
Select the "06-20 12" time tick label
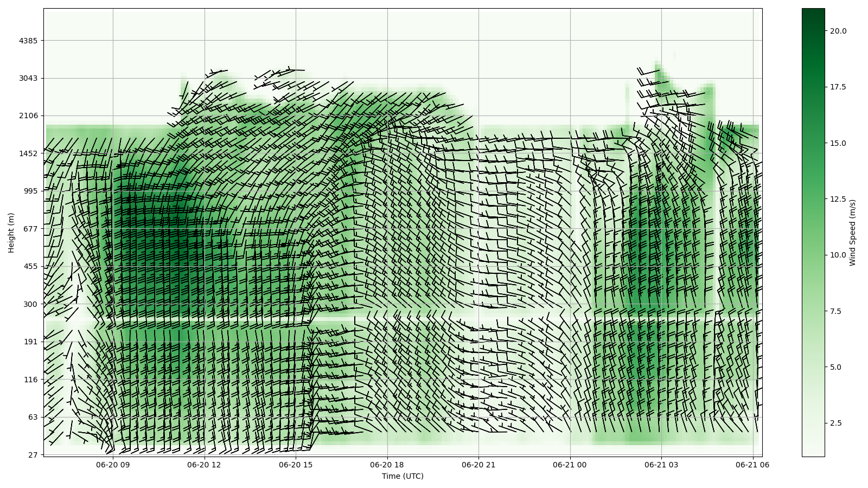pos(205,465)
